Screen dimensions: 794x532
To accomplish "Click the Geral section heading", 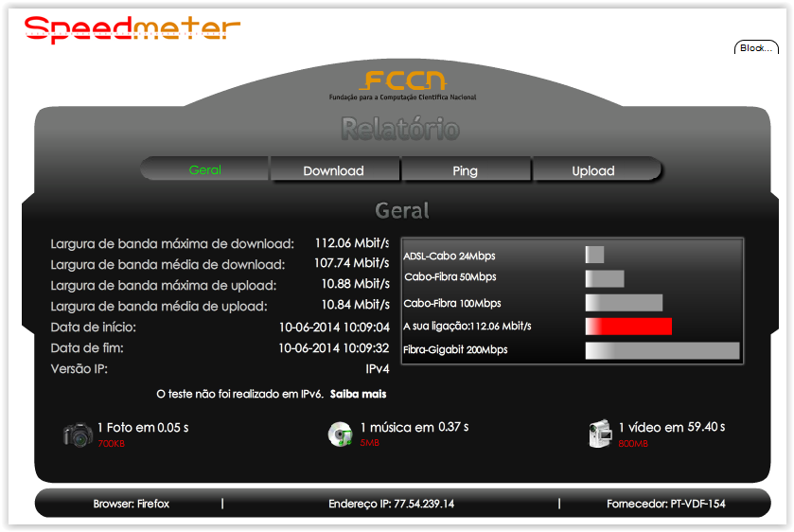I will (402, 210).
